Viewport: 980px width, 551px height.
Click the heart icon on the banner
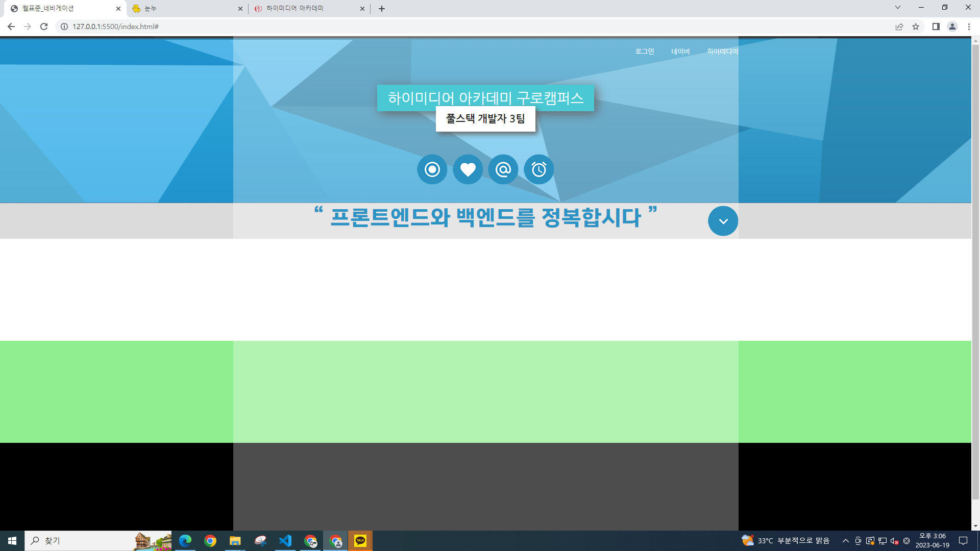(x=468, y=169)
